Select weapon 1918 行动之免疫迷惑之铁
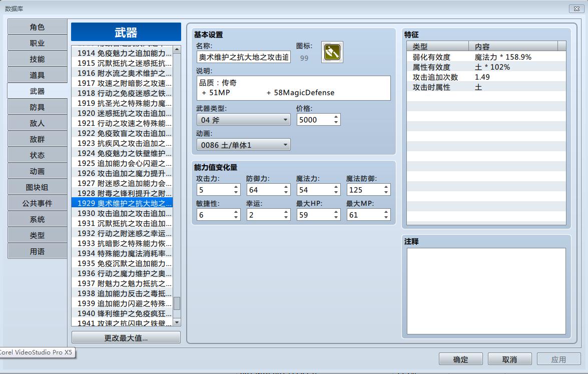The width and height of the screenshot is (588, 374). (x=122, y=93)
